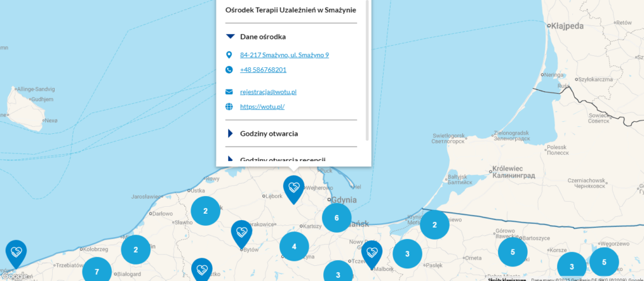This screenshot has height=281, width=644.
Task: Expand the Godziny otwarcia section
Action: click(x=269, y=133)
